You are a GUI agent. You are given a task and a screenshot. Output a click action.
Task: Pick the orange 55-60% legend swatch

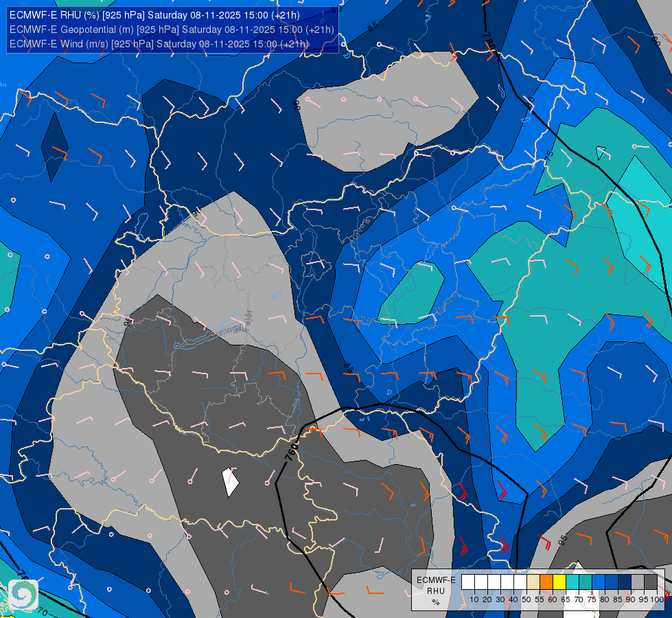pyautogui.click(x=546, y=582)
